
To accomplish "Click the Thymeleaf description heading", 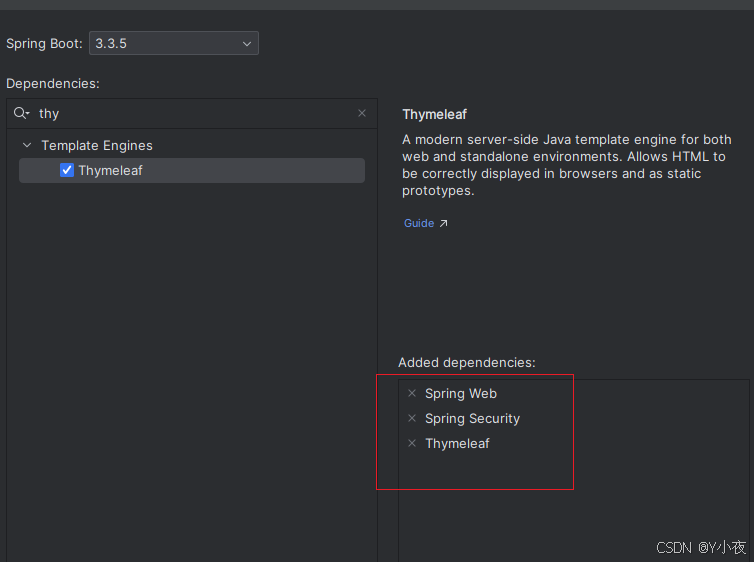I will 434,114.
